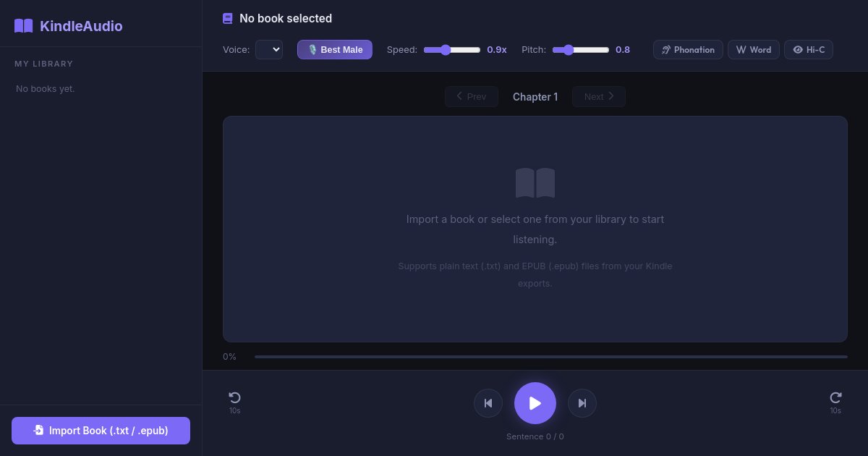Click the book icon beside No book selected
The image size is (868, 456).
[x=228, y=19]
